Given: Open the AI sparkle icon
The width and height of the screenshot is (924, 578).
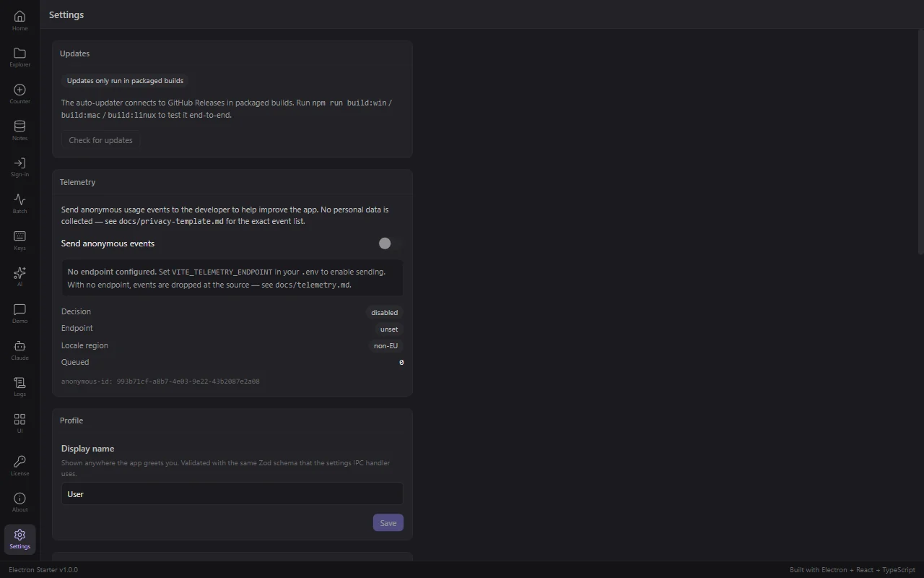Looking at the screenshot, I should 19,277.
